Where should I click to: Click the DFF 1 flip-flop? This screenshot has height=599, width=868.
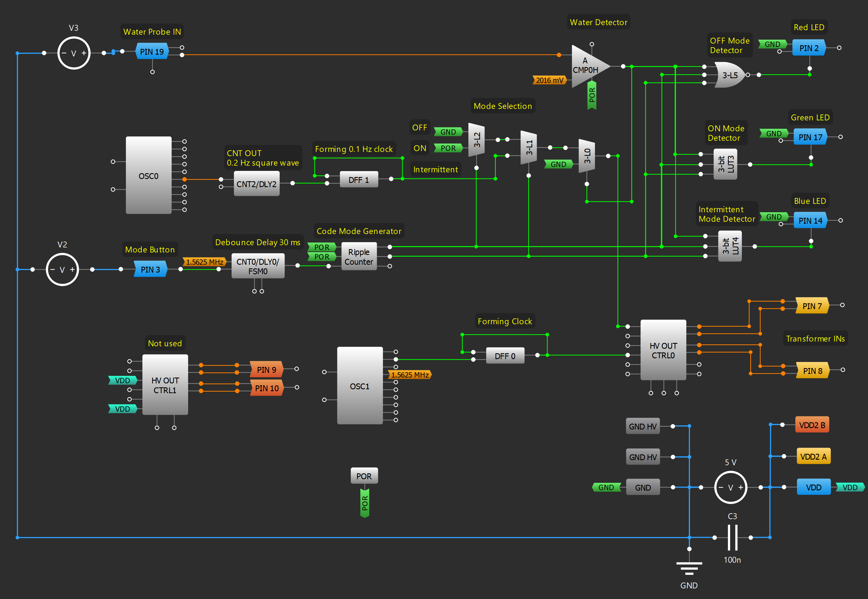click(x=359, y=179)
